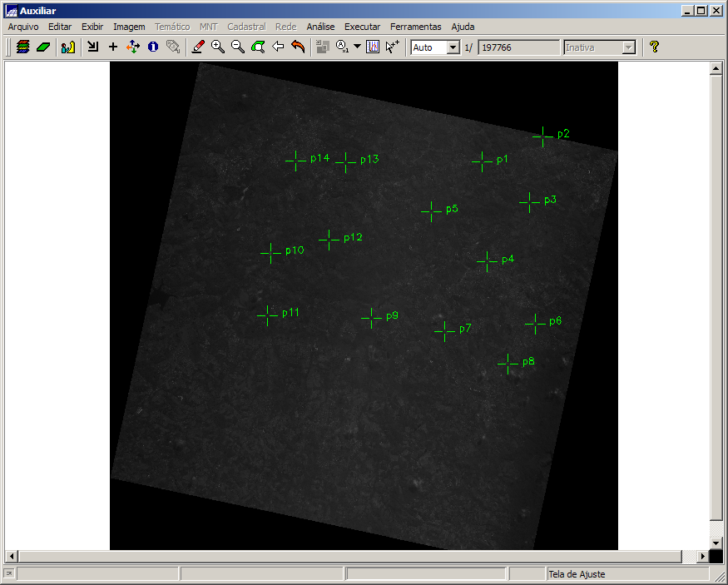This screenshot has width=728, height=585.
Task: Select control point p14 crosshair
Action: click(x=295, y=160)
